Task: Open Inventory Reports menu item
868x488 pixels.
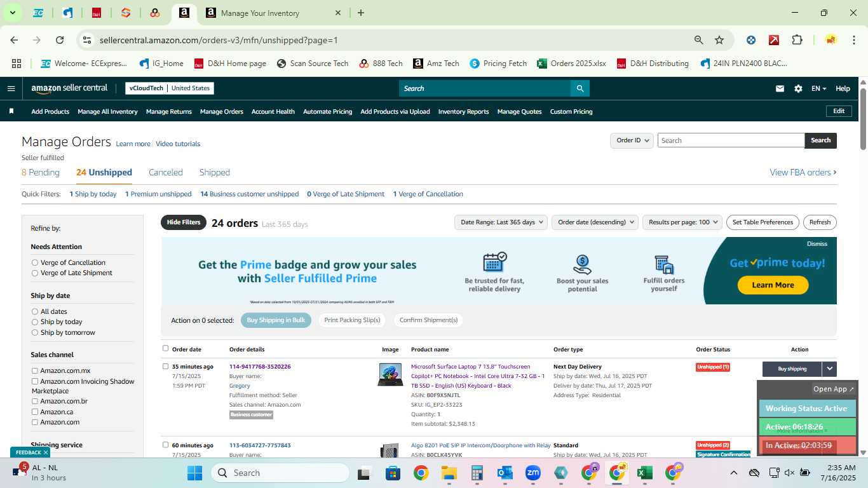Action: point(463,111)
